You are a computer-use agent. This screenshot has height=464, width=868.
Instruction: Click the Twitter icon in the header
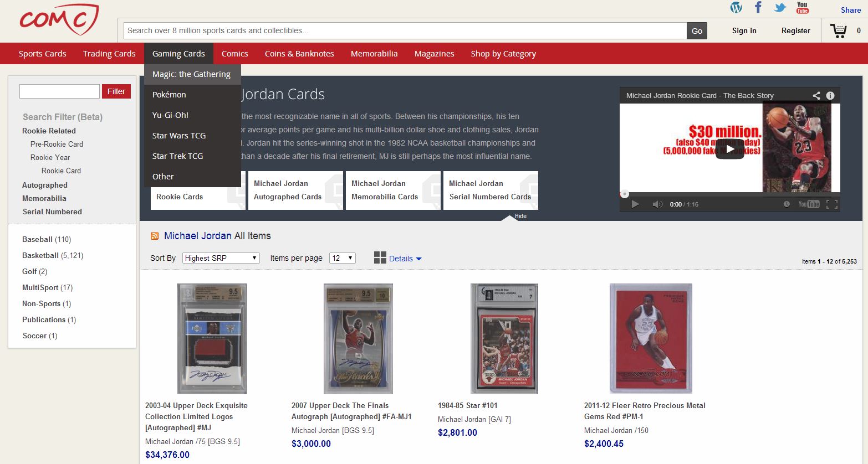click(780, 8)
